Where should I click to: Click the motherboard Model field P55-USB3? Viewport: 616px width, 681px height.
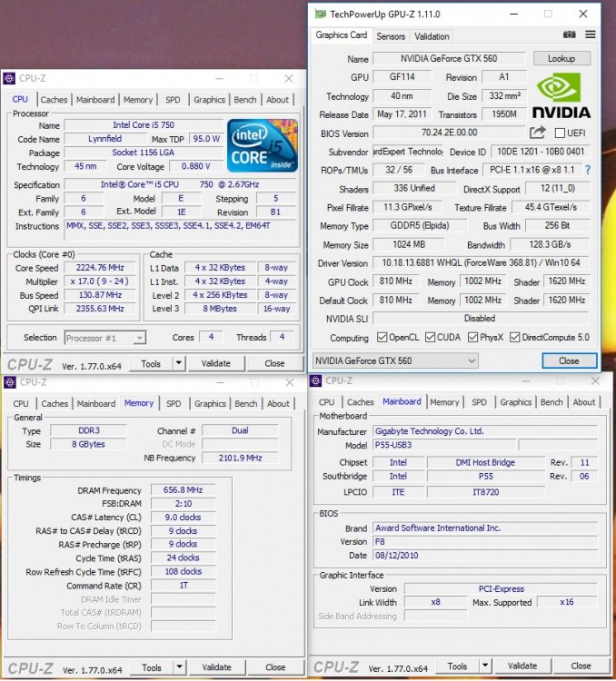click(444, 445)
